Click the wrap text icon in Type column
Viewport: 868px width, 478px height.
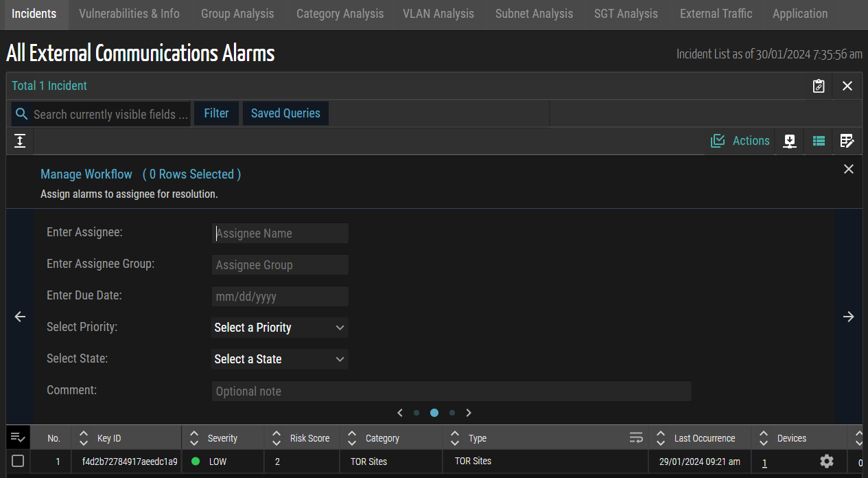click(636, 438)
